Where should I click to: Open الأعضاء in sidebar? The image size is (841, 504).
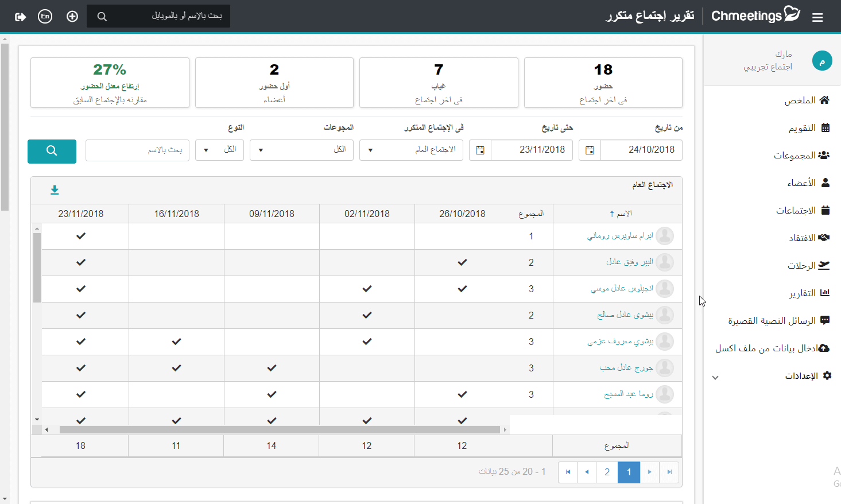point(808,183)
